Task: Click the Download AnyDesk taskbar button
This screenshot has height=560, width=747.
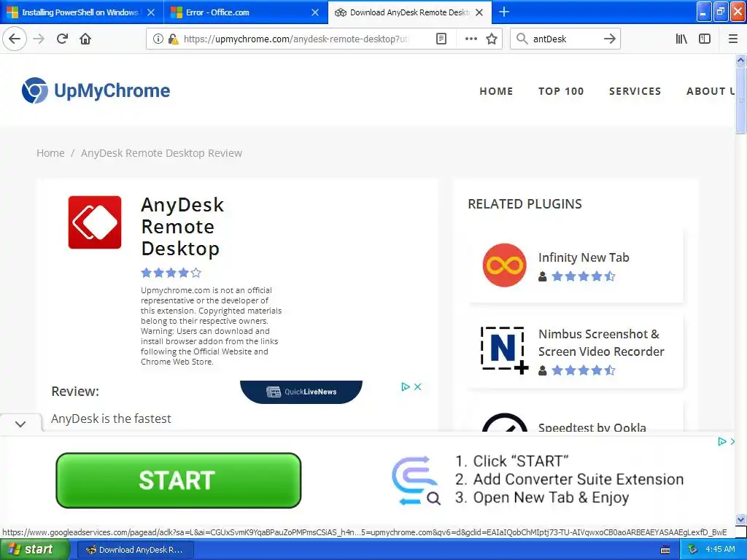Action: pos(135,550)
